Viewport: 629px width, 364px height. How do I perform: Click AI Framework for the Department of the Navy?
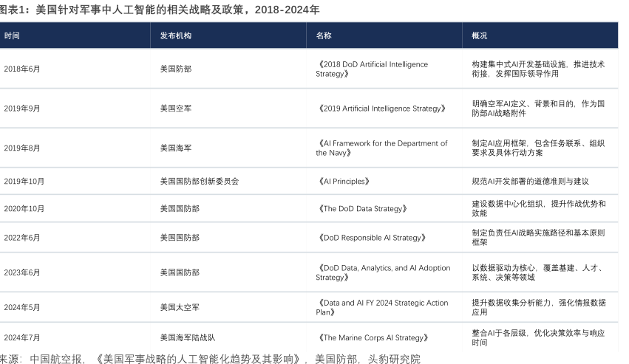[381, 148]
